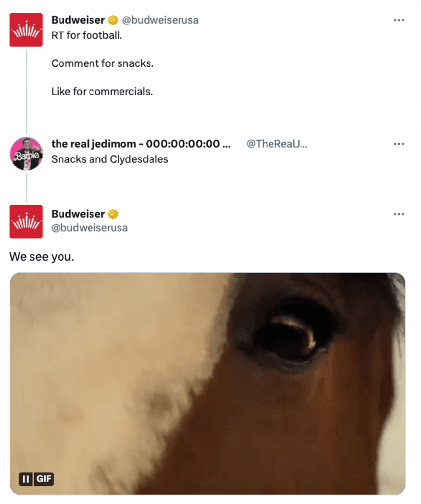This screenshot has height=504, width=421.
Task: Open the @TheReaU... handle link
Action: (277, 144)
